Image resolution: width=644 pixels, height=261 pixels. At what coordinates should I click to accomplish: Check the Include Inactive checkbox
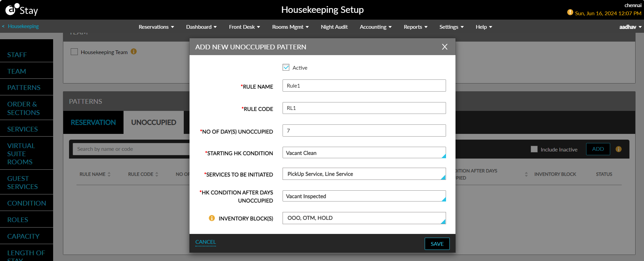point(534,149)
